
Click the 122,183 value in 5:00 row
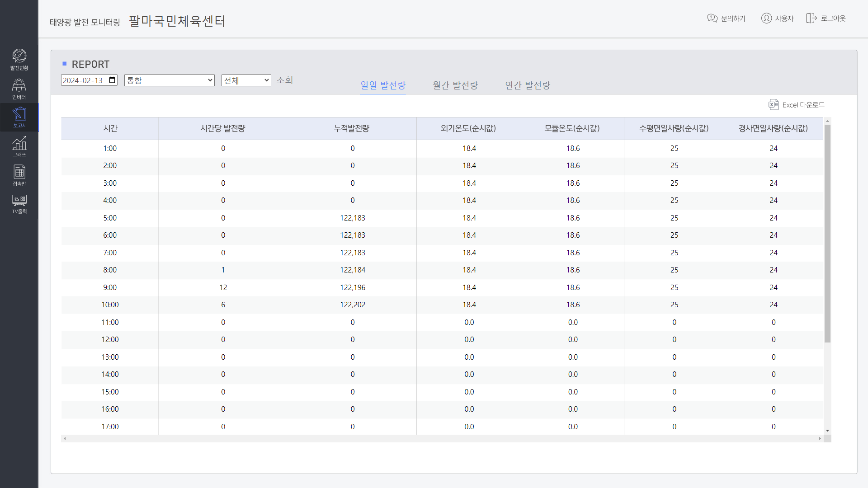[353, 218]
